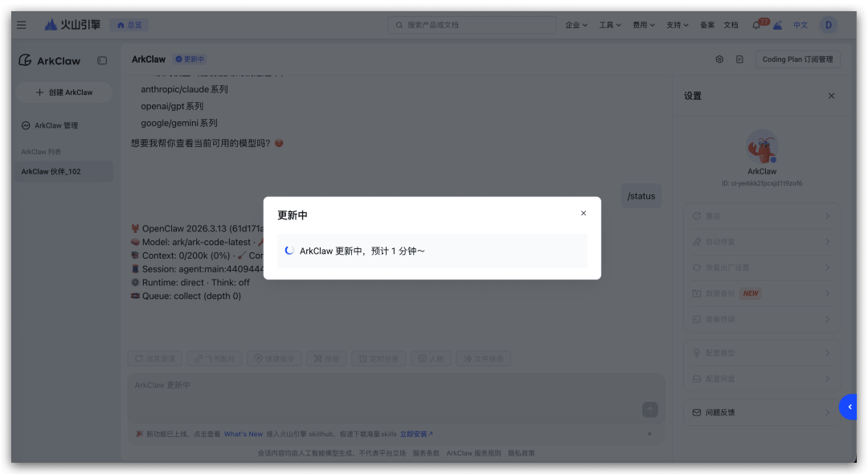Viewport: 868px width, 474px height.
Task: Dismiss the new feature announcement banner
Action: click(649, 434)
